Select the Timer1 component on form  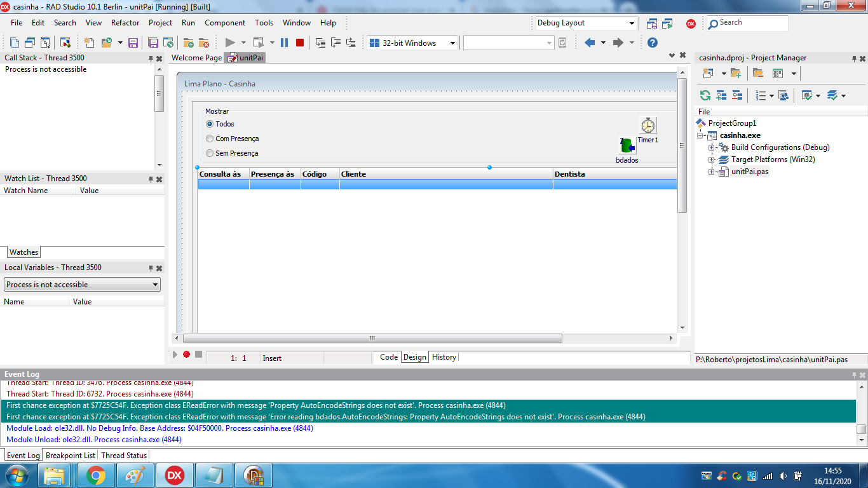(x=648, y=125)
